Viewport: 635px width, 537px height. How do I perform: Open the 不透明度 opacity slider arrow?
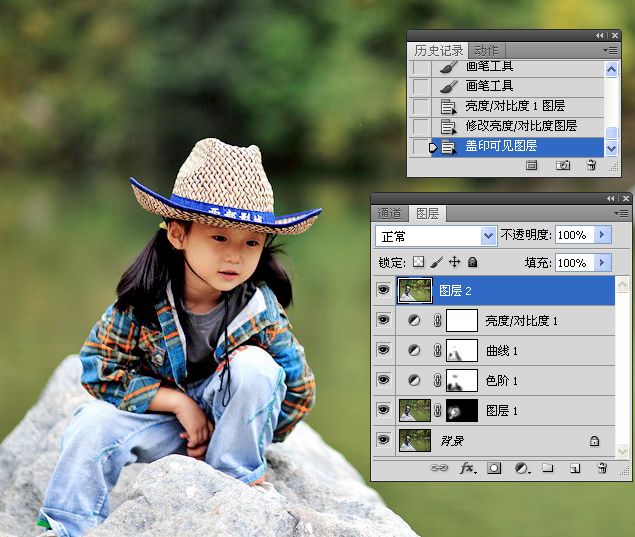(x=602, y=234)
